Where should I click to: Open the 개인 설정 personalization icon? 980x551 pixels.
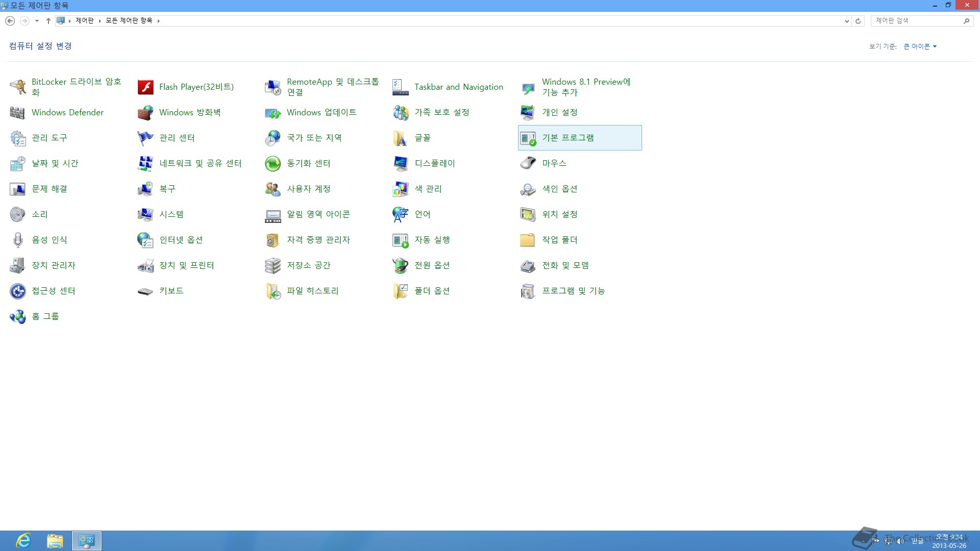528,112
